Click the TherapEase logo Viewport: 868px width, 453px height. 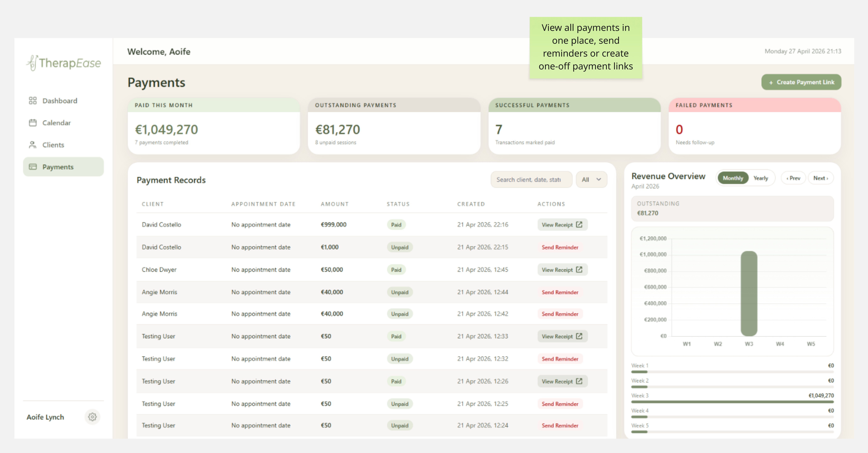64,63
